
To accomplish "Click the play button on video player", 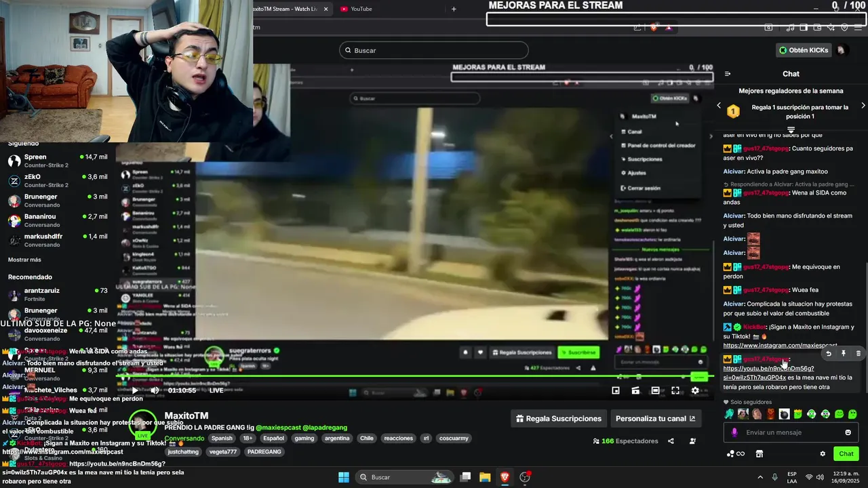I will coord(135,390).
